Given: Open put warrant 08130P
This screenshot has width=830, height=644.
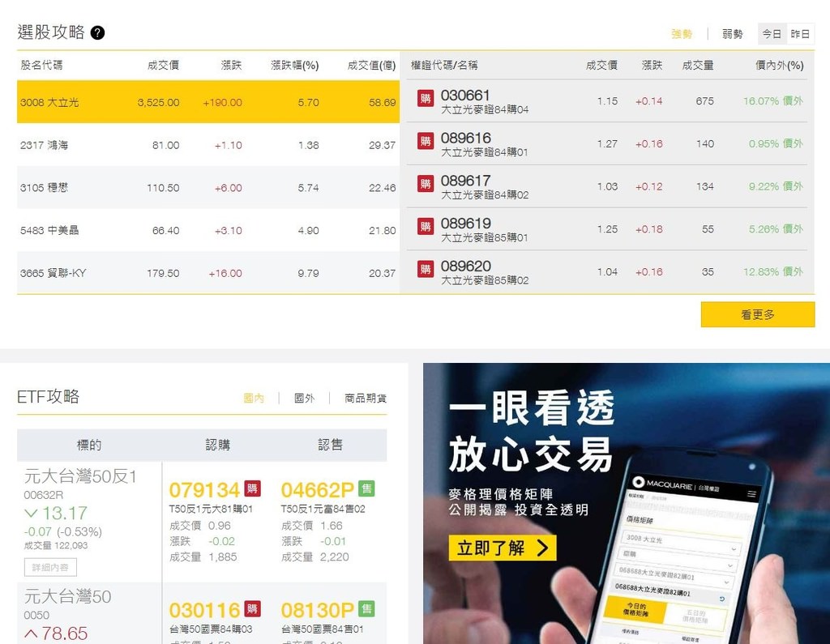Looking at the screenshot, I should coord(317,610).
